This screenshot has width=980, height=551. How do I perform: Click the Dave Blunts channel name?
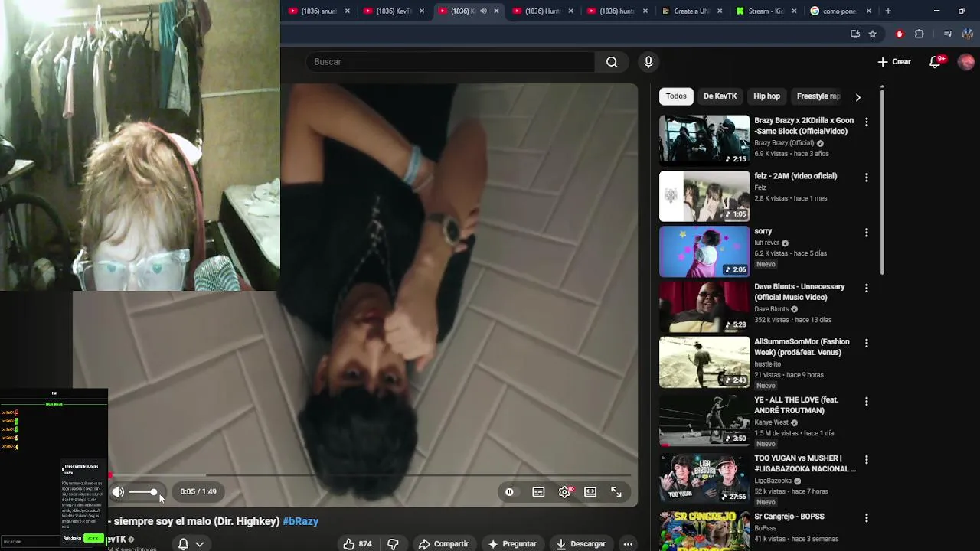[771, 309]
